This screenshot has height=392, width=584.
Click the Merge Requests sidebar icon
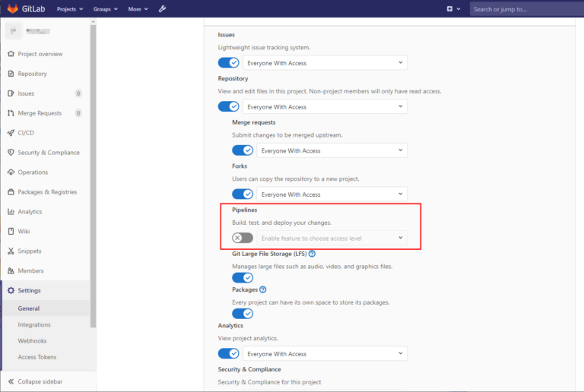[11, 113]
